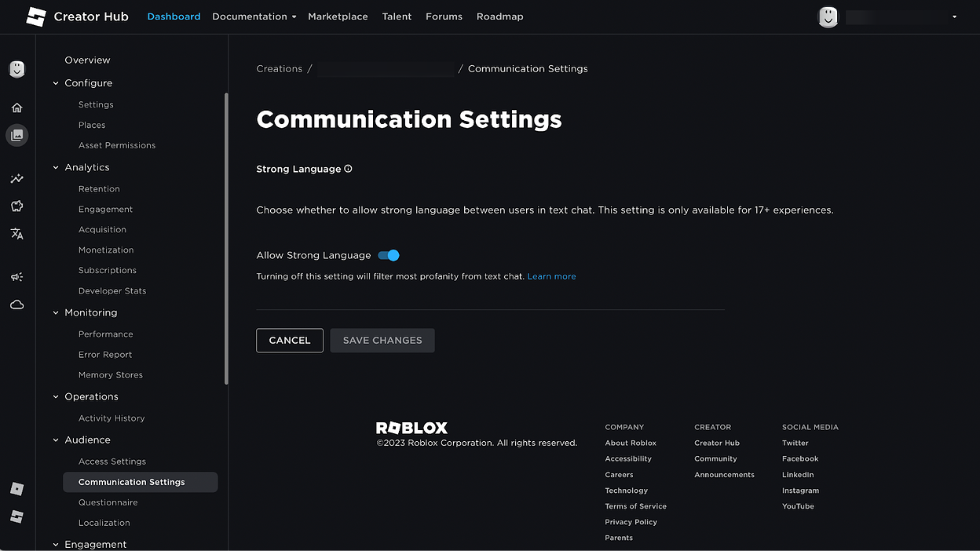
Task: Click the Roblox logo in the top bar
Action: pyautogui.click(x=36, y=16)
